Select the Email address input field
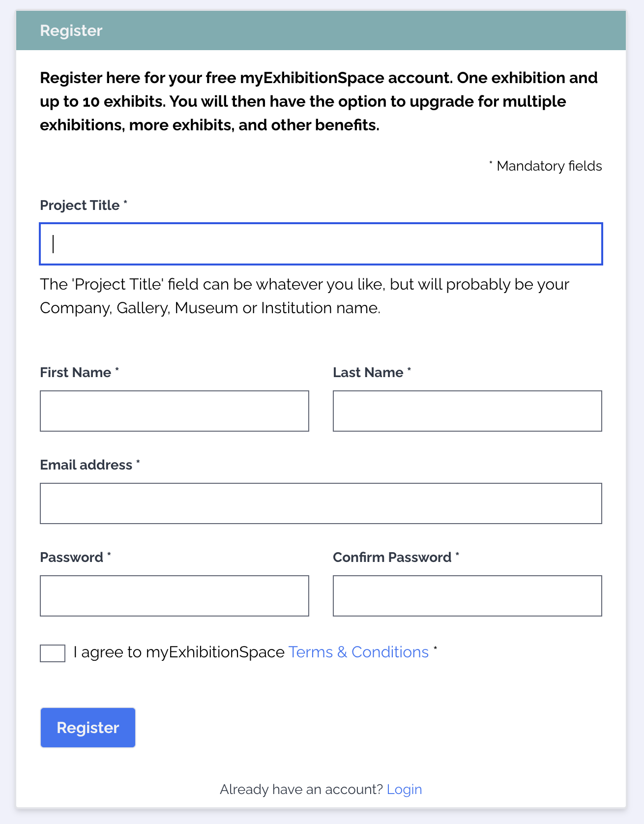The height and width of the screenshot is (824, 644). 321,503
